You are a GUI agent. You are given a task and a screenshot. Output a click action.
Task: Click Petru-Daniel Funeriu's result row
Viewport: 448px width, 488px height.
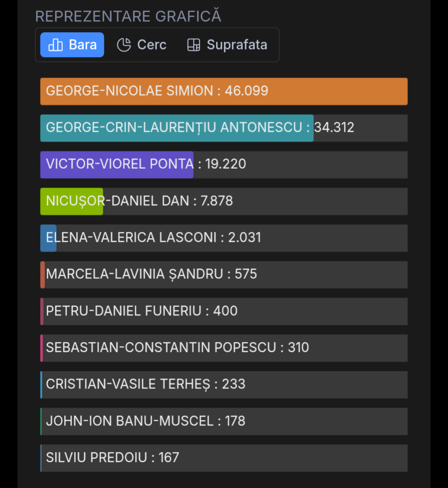pyautogui.click(x=224, y=311)
